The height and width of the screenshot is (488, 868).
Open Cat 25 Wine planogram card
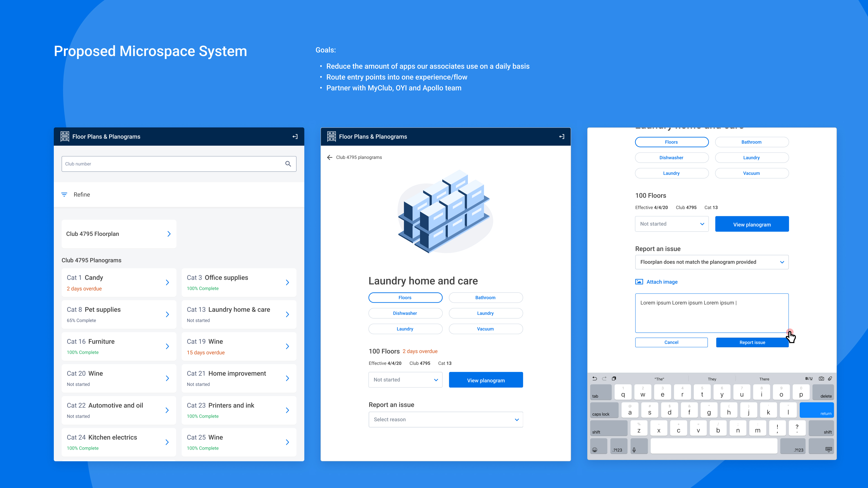tap(239, 443)
